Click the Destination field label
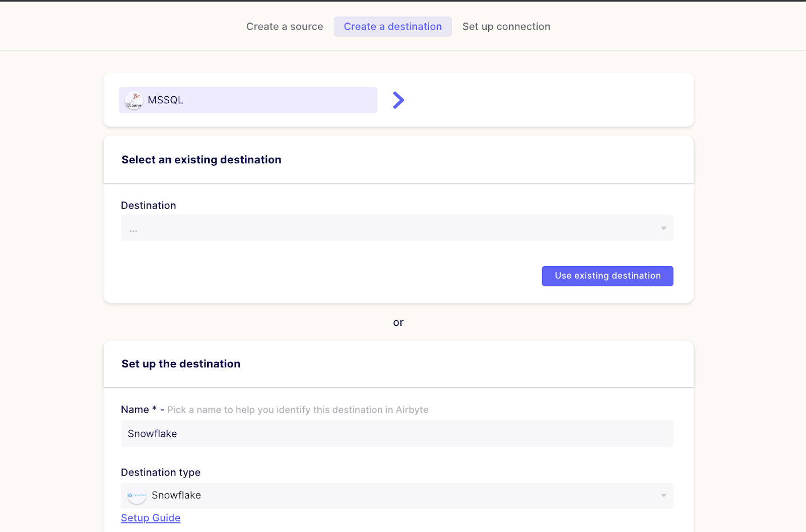 tap(149, 206)
